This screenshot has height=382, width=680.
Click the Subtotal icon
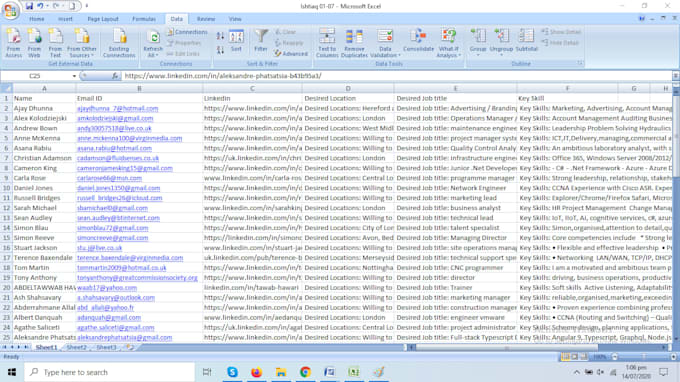click(x=526, y=41)
